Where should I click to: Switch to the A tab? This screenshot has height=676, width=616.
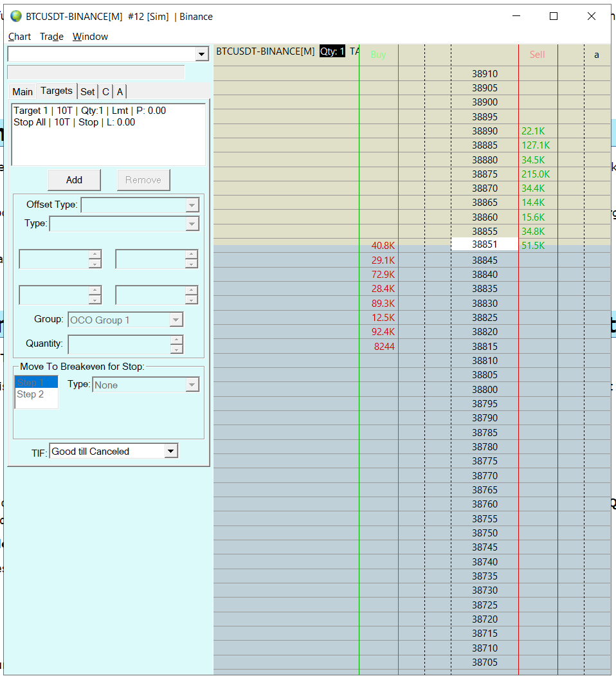click(120, 92)
